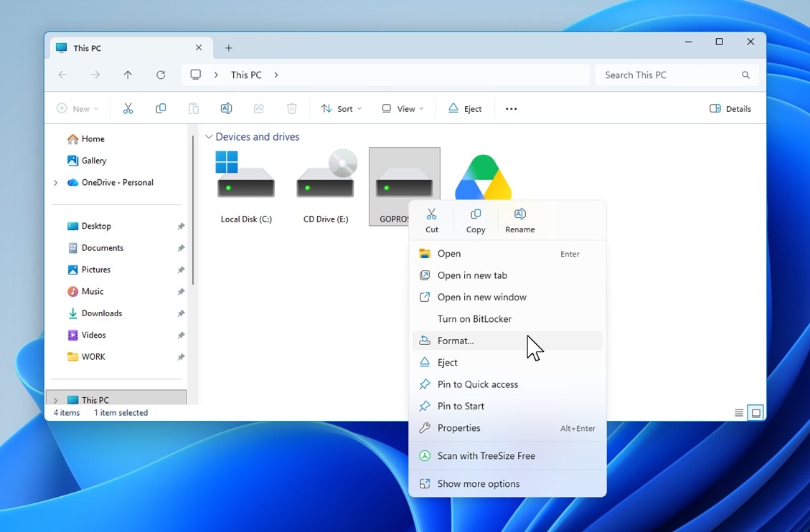Click the Paste icon in the toolbar
The width and height of the screenshot is (810, 532).
tap(193, 108)
